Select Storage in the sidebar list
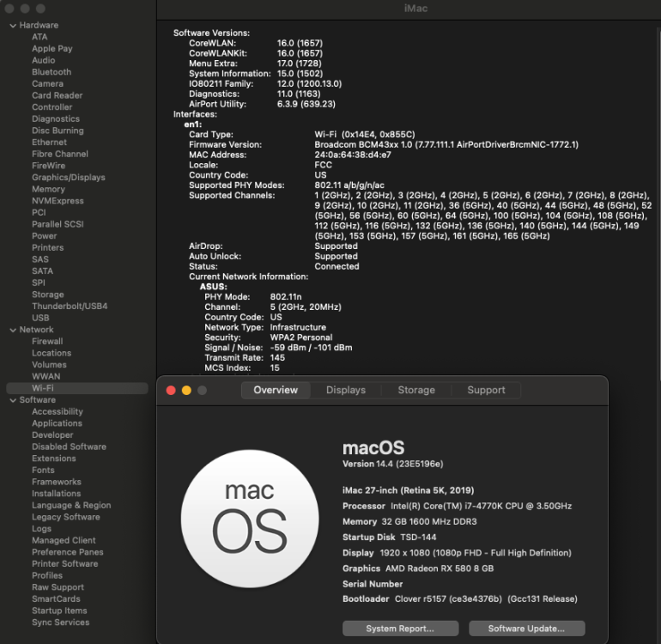Viewport: 661px width, 644px height. 47,295
